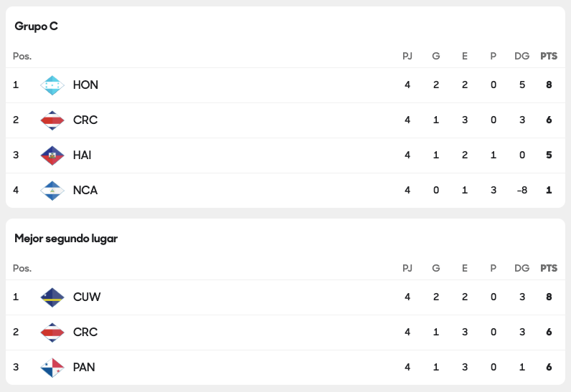571x392 pixels.
Task: Click the DG column header in Grupo C
Action: [522, 56]
